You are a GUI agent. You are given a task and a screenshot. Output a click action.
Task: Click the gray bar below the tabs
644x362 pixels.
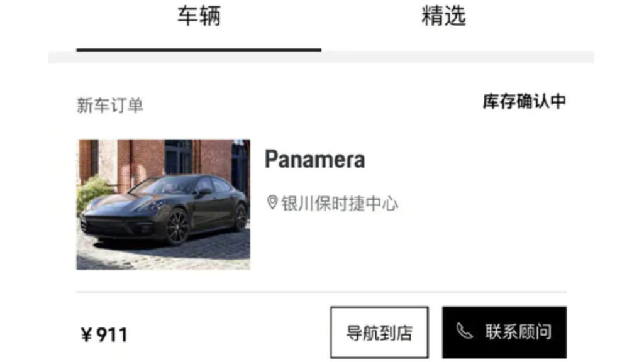[321, 57]
